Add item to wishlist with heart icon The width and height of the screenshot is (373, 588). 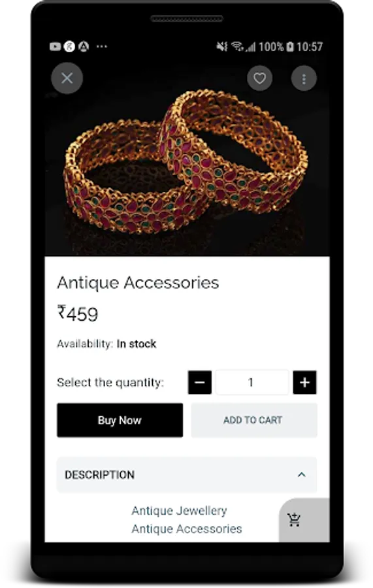[259, 78]
